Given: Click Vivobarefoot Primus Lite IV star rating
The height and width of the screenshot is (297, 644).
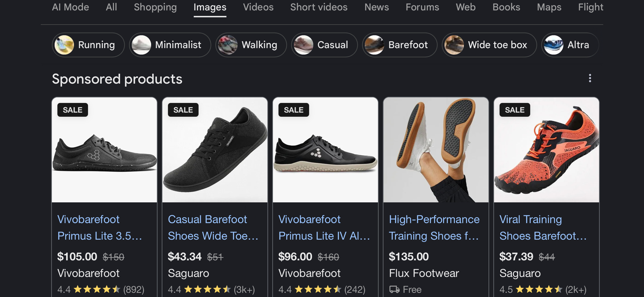Looking at the screenshot, I should 317,289.
